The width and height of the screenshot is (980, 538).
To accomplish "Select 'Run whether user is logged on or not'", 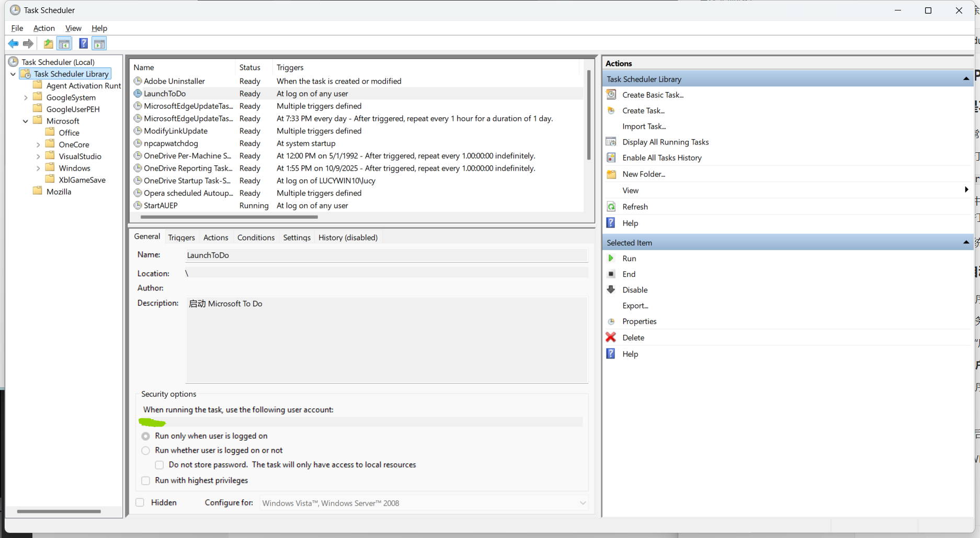I will 146,451.
